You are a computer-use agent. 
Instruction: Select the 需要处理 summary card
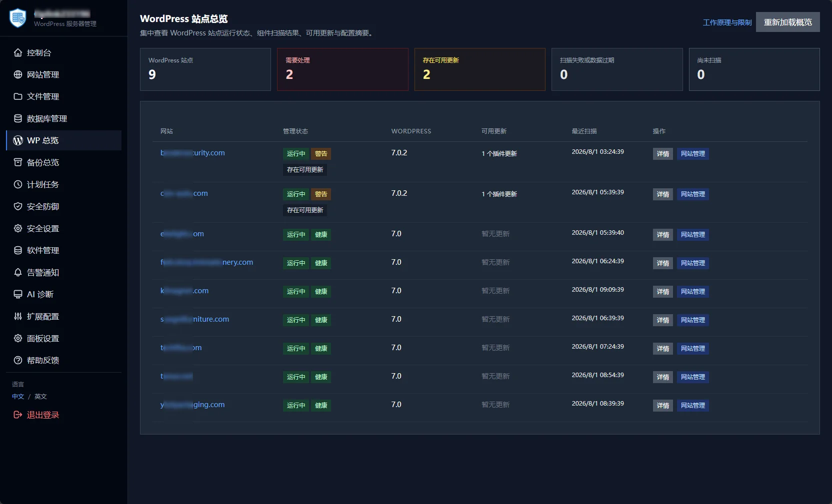(342, 69)
